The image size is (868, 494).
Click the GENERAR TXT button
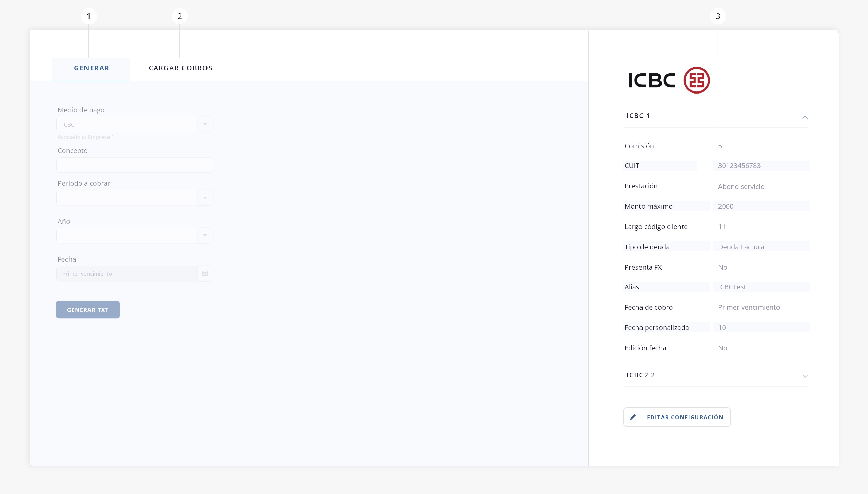point(88,310)
